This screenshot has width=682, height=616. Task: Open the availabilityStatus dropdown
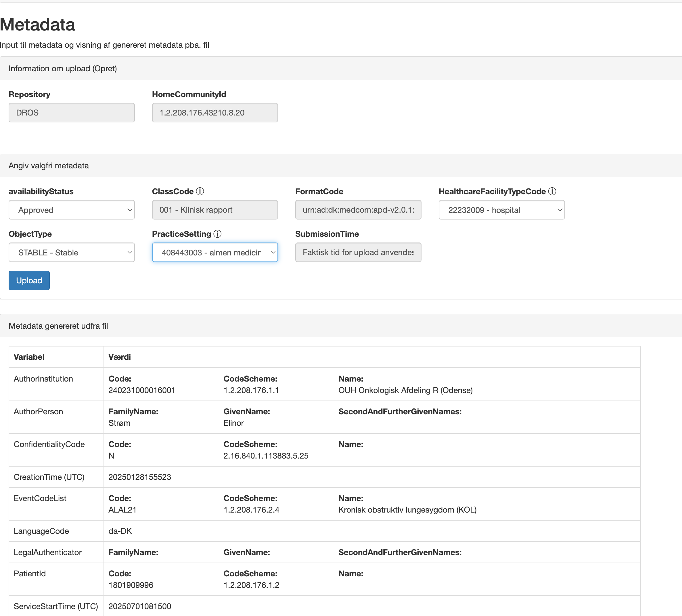click(x=72, y=210)
